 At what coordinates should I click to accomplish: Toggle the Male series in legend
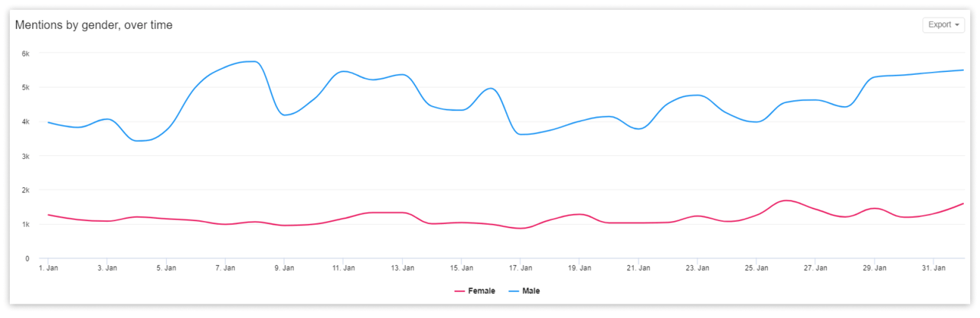pos(531,290)
